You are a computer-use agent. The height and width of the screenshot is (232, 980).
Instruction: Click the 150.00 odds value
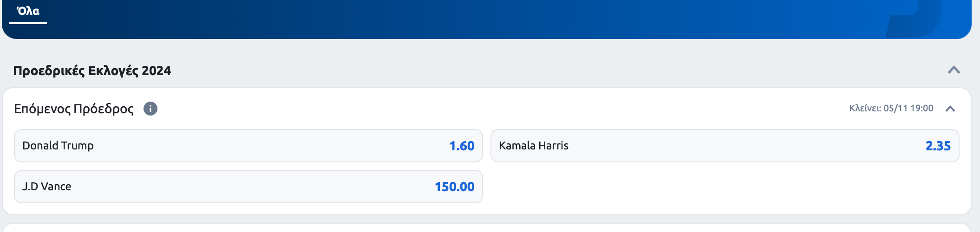[454, 187]
